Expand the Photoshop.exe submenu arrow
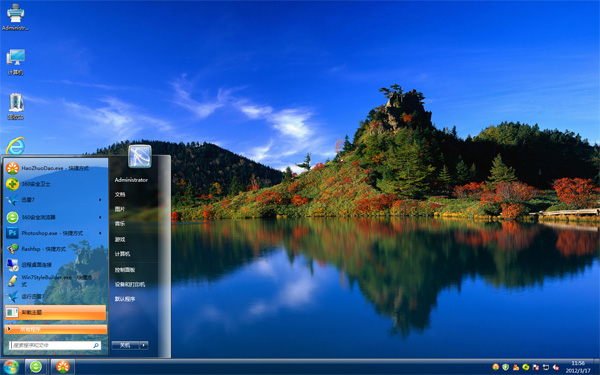 tap(100, 233)
